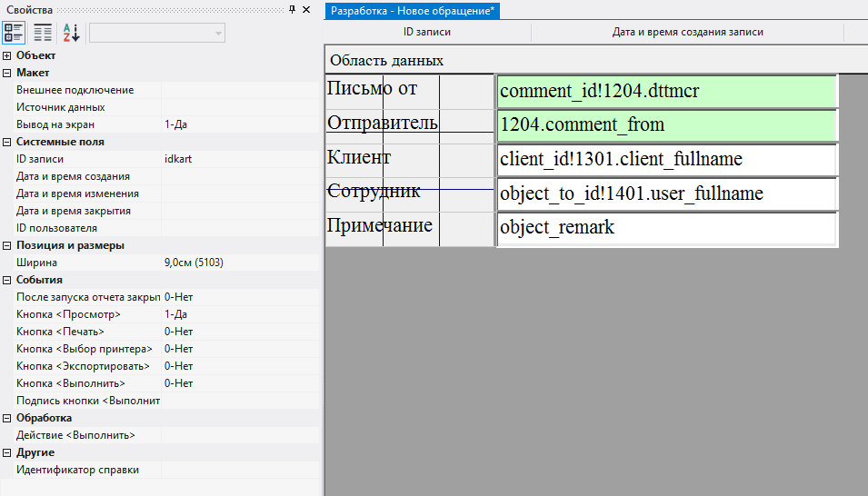The width and height of the screenshot is (868, 496).
Task: Click the flat list view icon
Action: coord(43,33)
